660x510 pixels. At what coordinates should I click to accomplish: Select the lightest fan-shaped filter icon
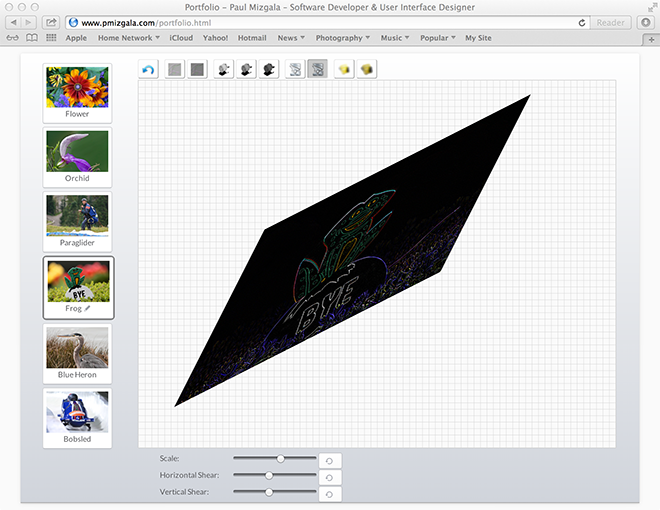pos(224,69)
